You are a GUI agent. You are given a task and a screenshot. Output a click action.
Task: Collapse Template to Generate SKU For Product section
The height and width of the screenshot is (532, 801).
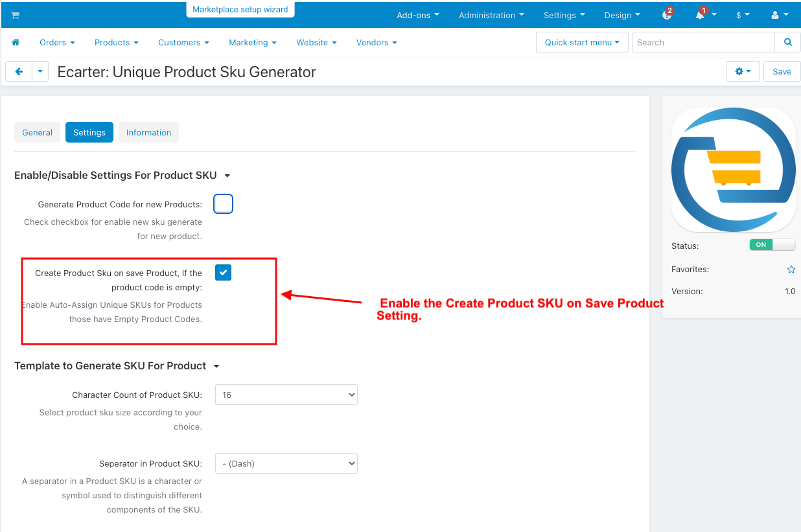point(117,365)
